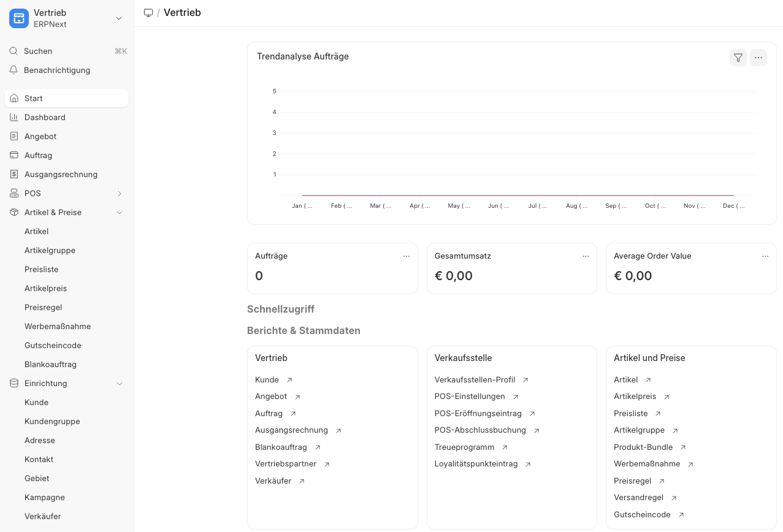The image size is (783, 532).
Task: Click the Dashboard chart icon in sidebar
Action: [14, 117]
